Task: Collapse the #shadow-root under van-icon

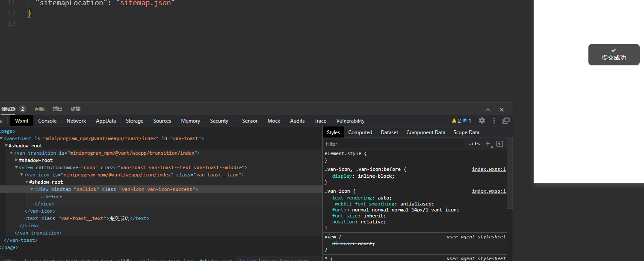Action: 27,182
